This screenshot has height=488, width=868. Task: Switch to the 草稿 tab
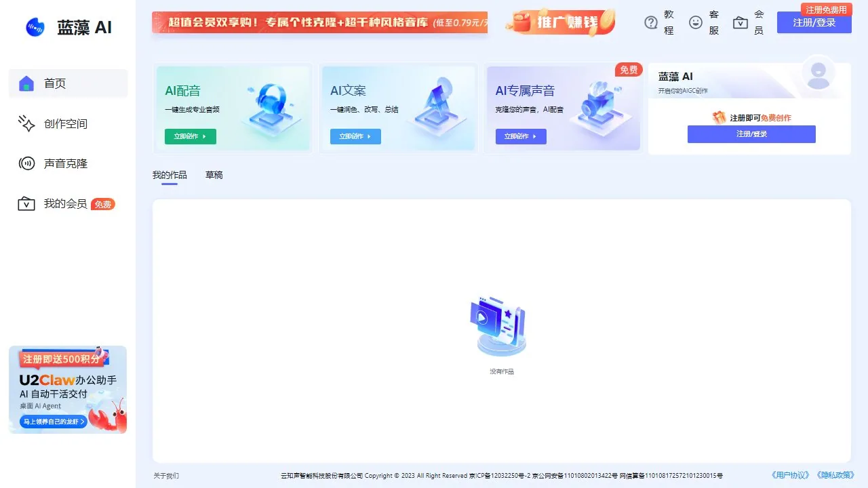click(214, 175)
